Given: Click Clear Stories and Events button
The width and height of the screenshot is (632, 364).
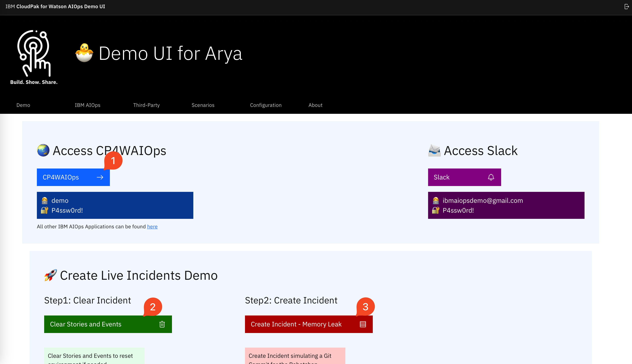Looking at the screenshot, I should 108,324.
